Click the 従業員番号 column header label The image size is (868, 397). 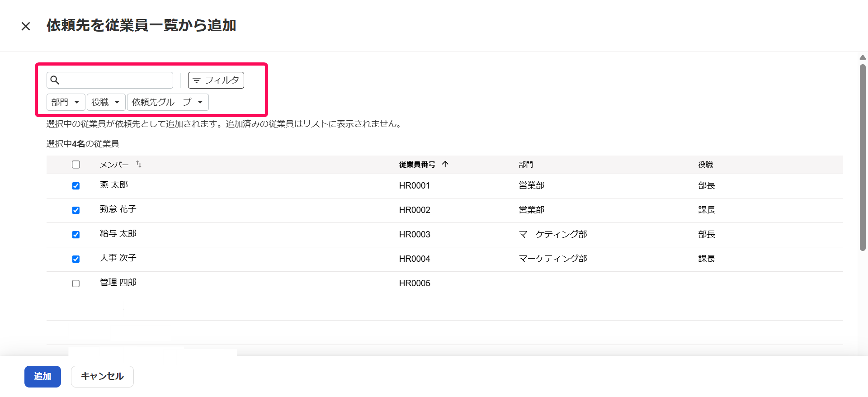tap(417, 165)
